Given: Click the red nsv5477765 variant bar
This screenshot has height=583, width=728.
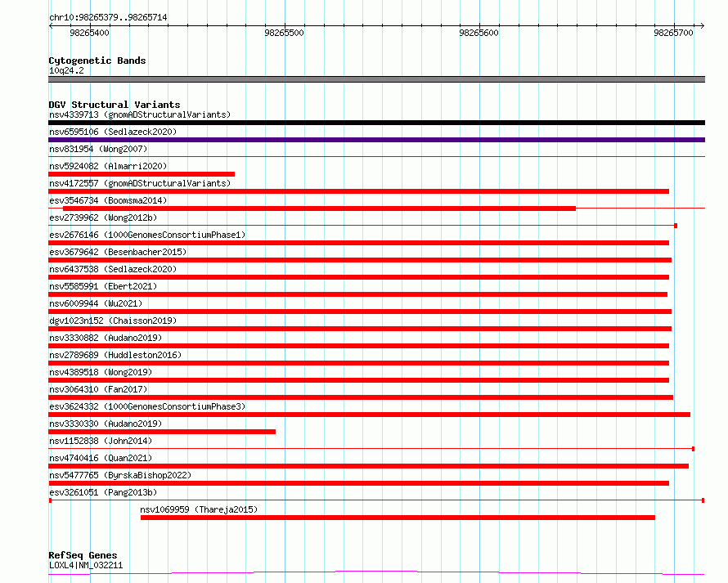Looking at the screenshot, I should pos(358,483).
